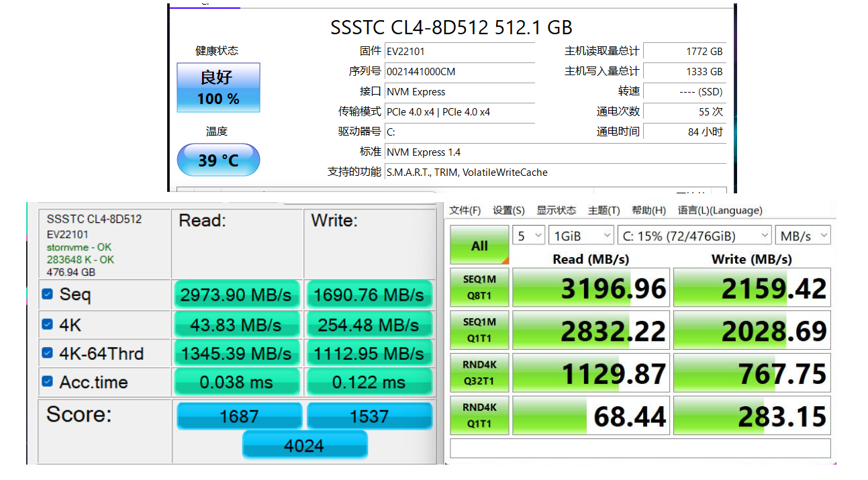The width and height of the screenshot is (868, 480).
Task: Click the supported features field S.M.A.R.T., TRIM
Action: 556,172
